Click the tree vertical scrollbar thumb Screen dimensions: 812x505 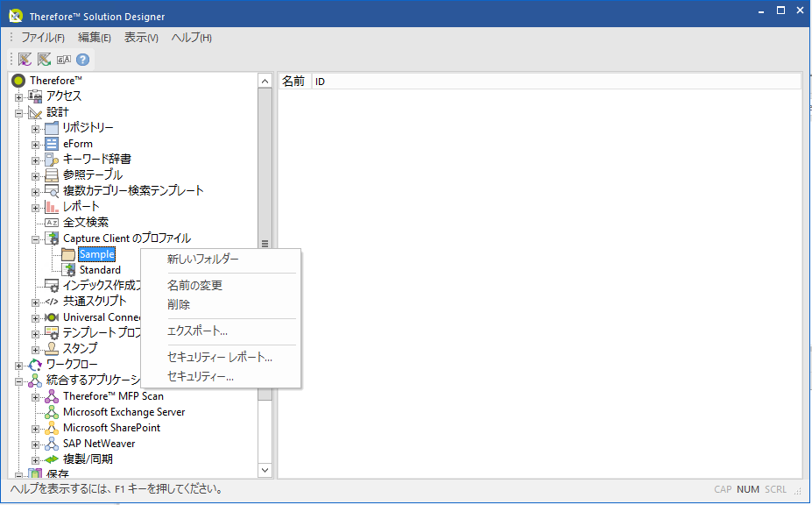point(265,244)
